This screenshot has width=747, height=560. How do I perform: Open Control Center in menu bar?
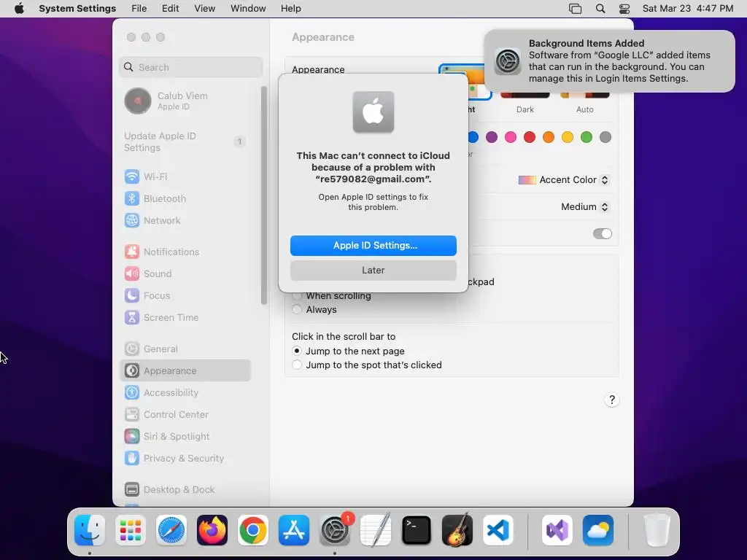point(624,9)
